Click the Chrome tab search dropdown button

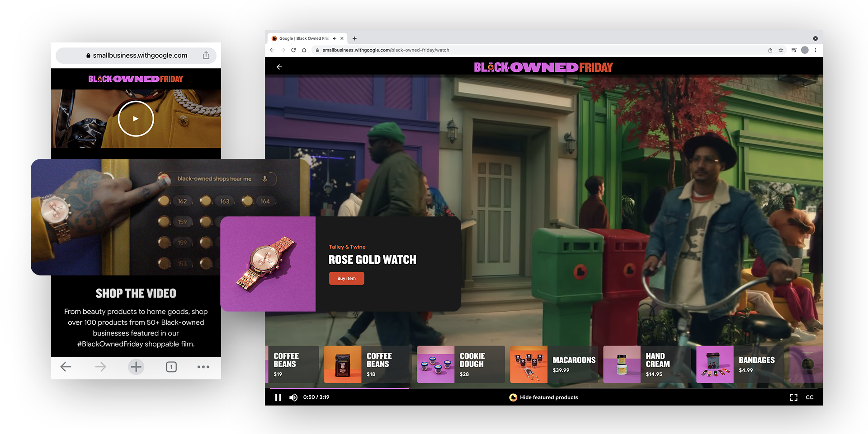coord(815,38)
